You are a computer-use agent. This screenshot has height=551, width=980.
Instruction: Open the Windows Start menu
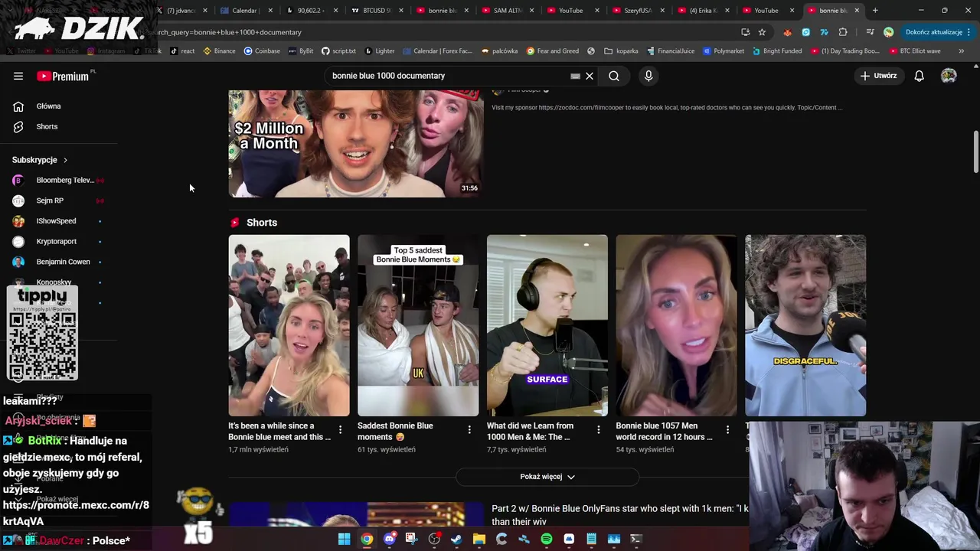[x=345, y=539]
